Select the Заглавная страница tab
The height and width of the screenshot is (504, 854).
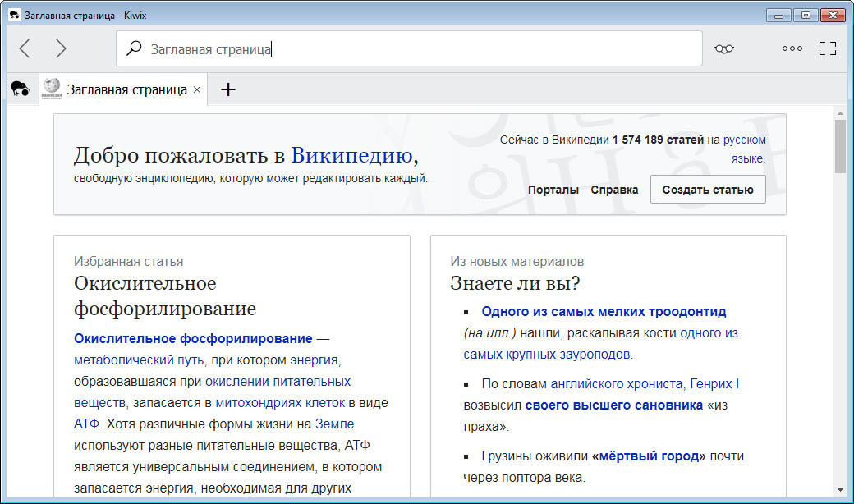tap(123, 89)
